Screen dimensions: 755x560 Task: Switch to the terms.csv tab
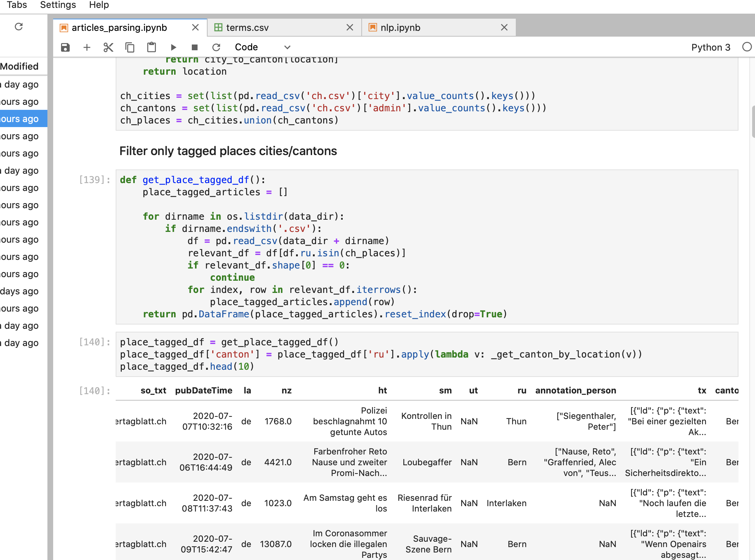point(247,28)
